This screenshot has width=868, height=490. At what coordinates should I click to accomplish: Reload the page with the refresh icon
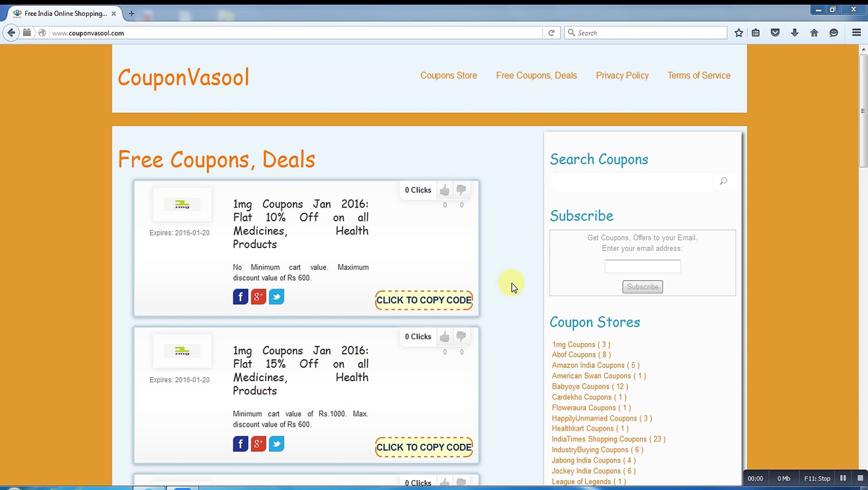pyautogui.click(x=551, y=33)
